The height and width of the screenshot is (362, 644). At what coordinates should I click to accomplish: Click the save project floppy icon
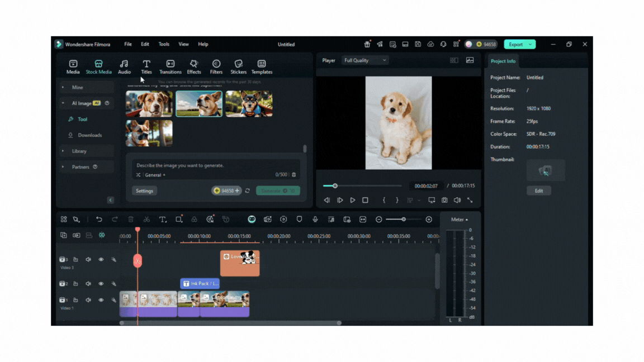(418, 44)
